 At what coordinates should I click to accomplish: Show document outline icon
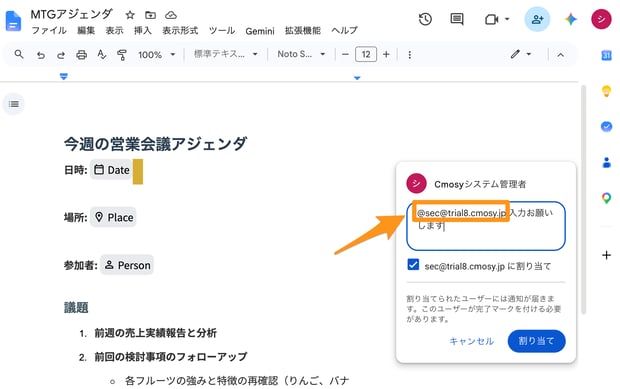14,104
